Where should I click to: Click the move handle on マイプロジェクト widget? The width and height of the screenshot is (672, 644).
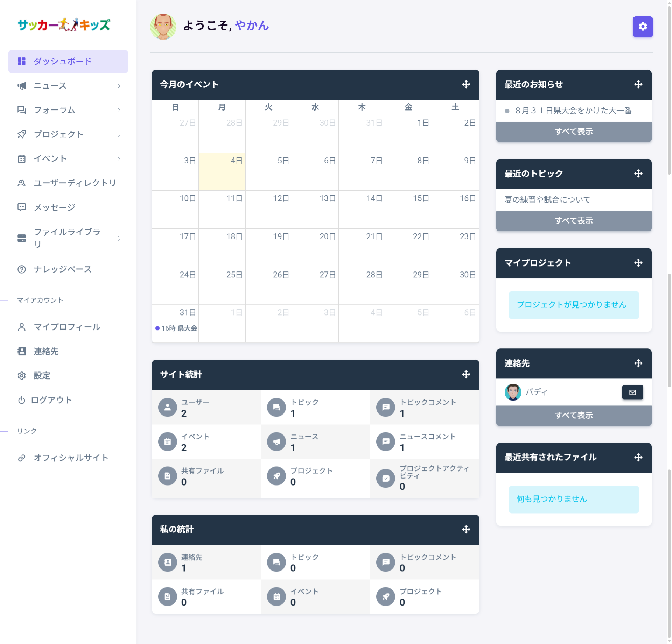tap(638, 263)
